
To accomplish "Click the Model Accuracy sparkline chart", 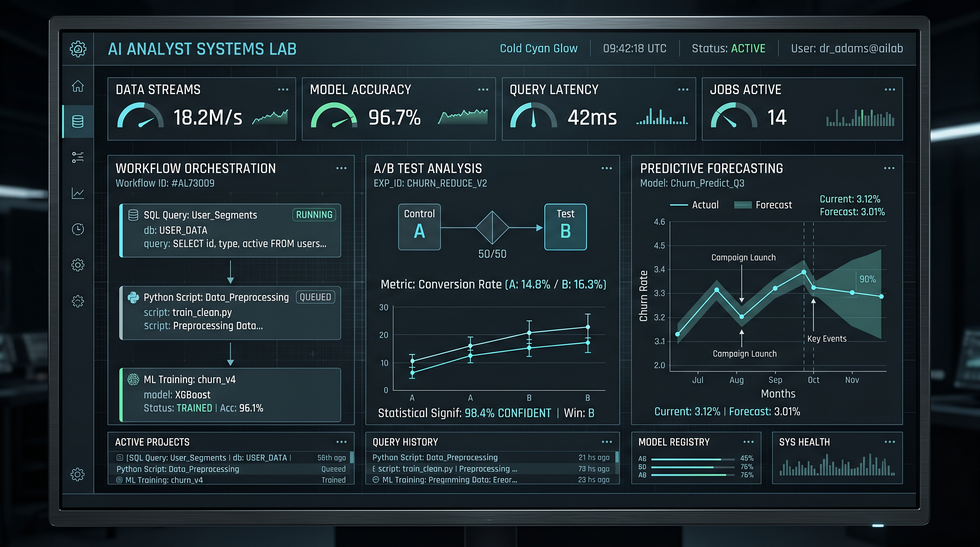I will coord(463,117).
